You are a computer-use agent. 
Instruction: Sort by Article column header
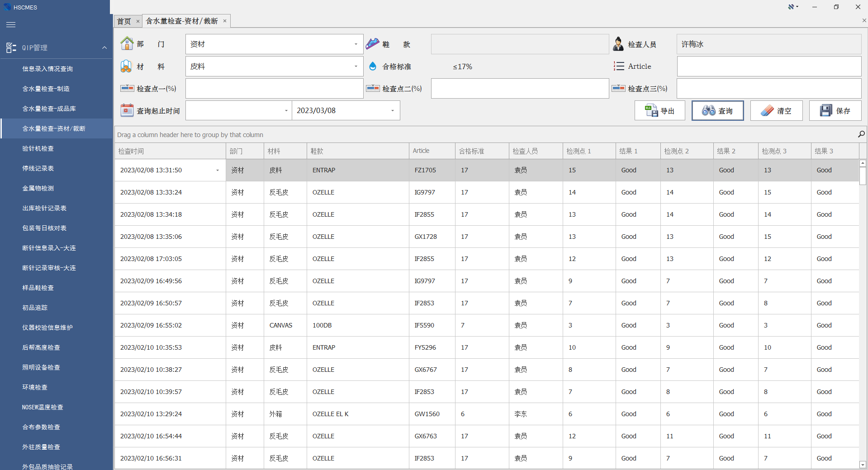click(432, 151)
